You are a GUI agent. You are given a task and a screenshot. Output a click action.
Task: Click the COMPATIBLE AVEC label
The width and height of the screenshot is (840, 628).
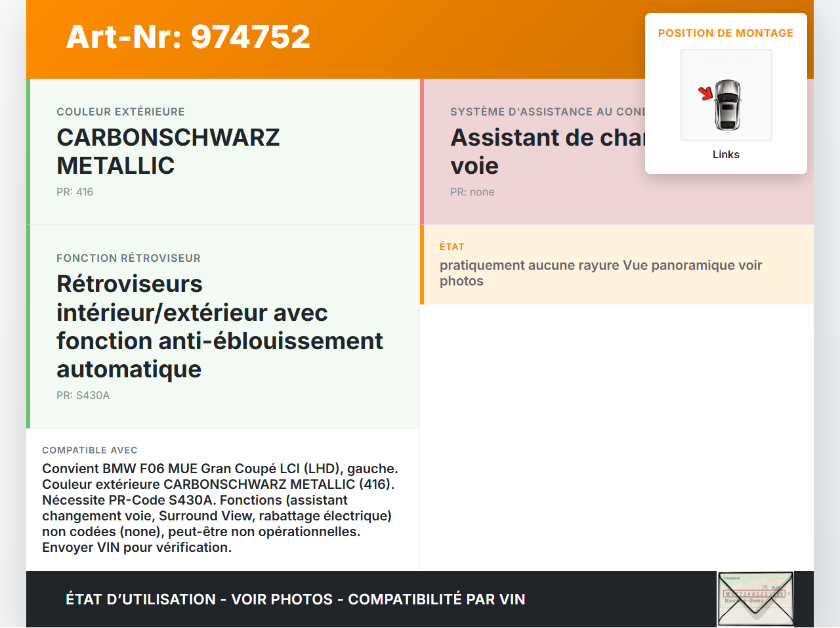(x=90, y=450)
